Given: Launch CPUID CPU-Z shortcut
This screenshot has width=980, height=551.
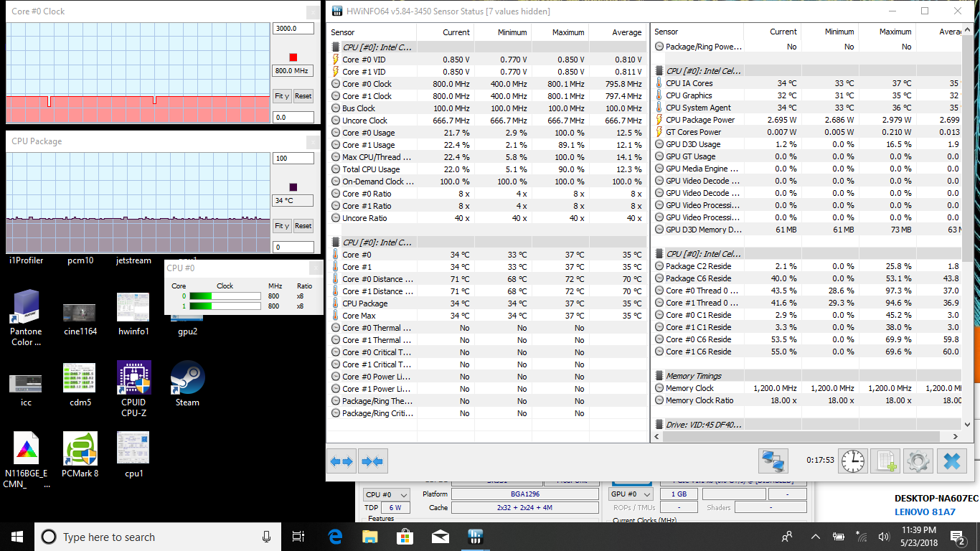Looking at the screenshot, I should tap(133, 390).
